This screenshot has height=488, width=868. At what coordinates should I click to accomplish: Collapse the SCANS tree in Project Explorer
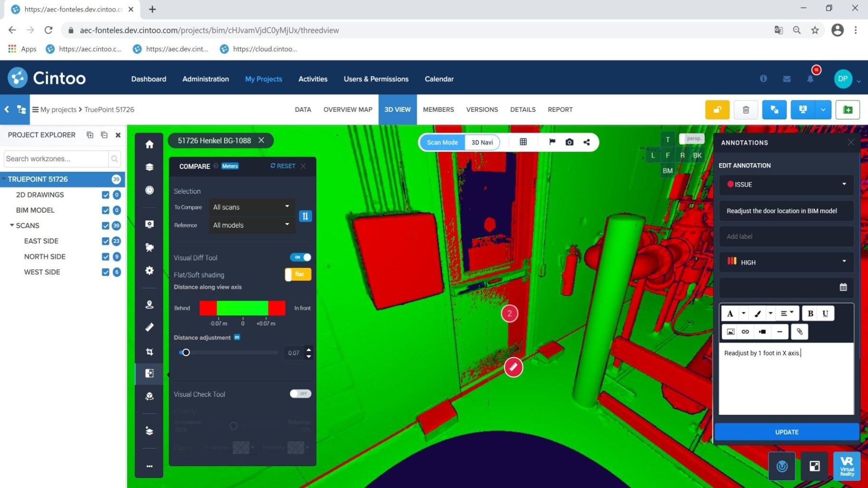point(11,225)
